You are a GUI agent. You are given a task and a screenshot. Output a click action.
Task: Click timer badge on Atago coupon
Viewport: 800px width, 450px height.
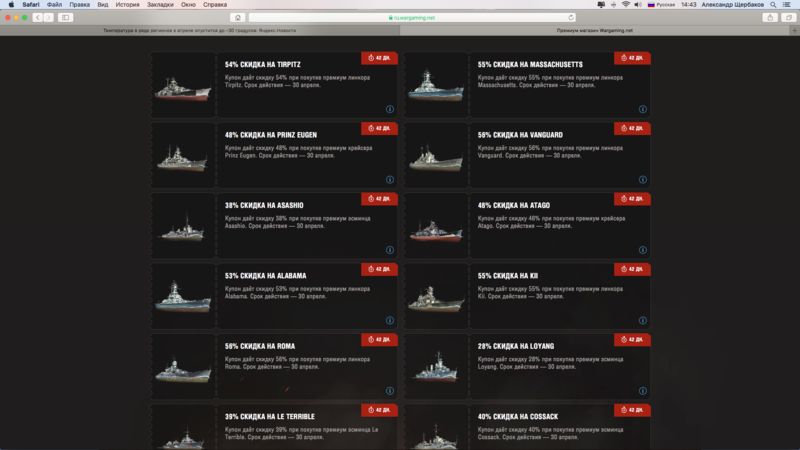(x=632, y=199)
